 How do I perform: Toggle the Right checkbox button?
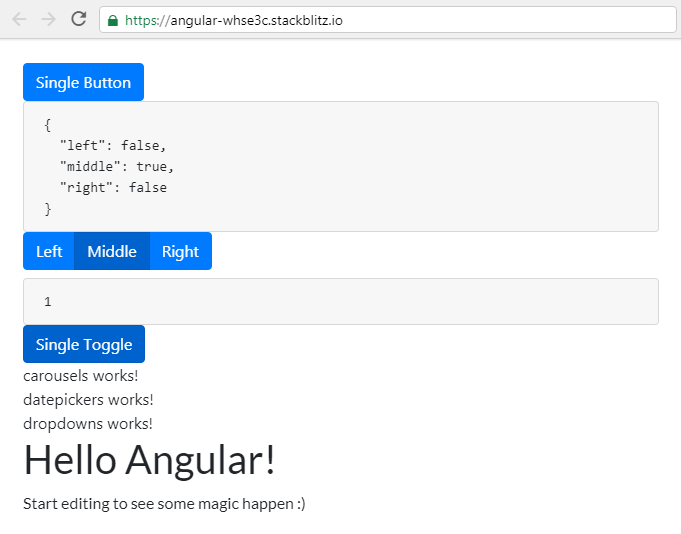(x=181, y=251)
